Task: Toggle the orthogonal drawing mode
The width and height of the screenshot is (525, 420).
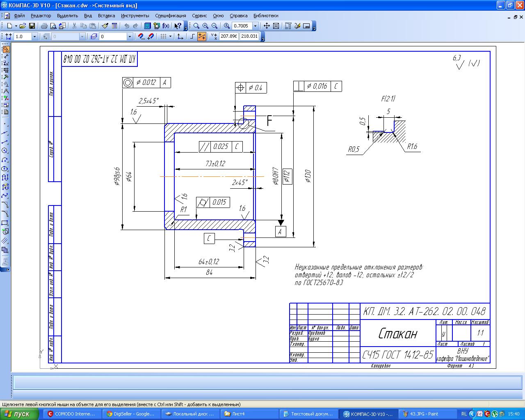Action: point(192,37)
